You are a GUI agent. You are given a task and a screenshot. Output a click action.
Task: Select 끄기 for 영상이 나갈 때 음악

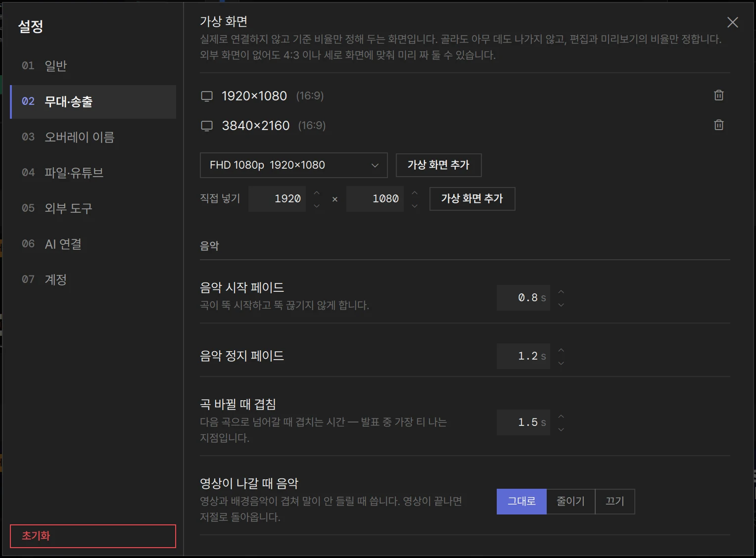pyautogui.click(x=615, y=502)
